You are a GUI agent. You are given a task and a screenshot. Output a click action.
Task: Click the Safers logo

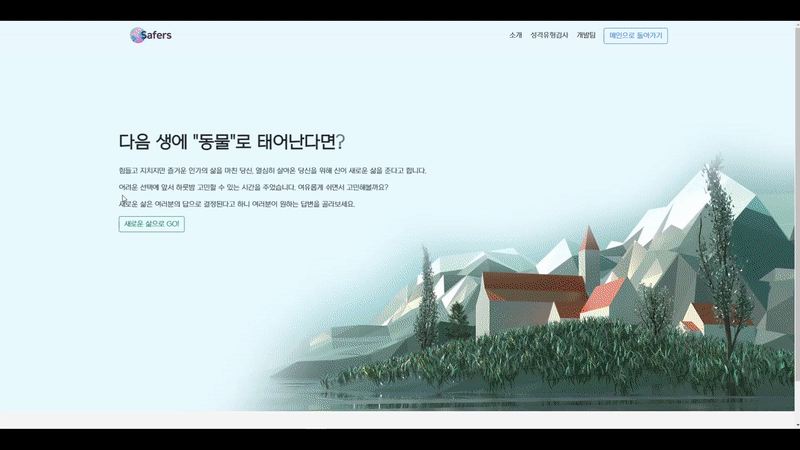(151, 35)
